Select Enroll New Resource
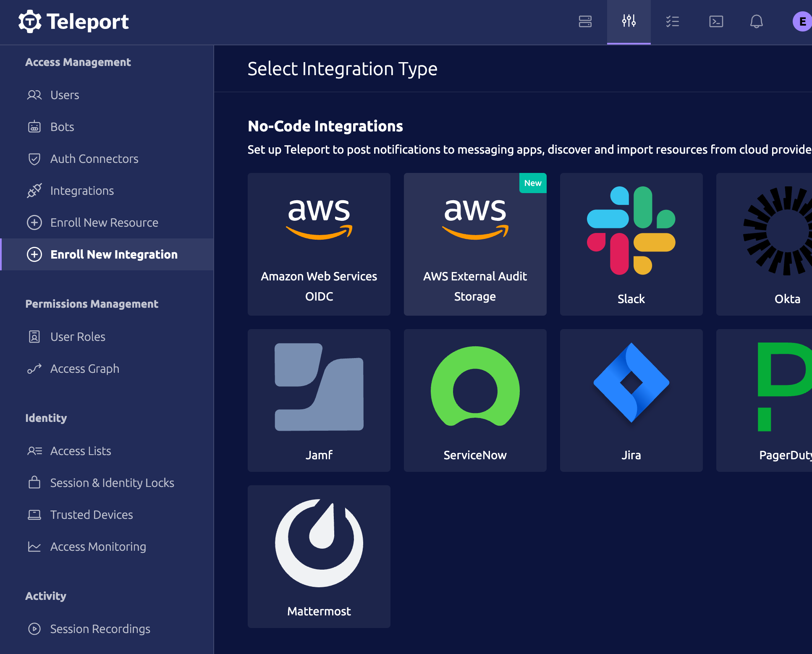This screenshot has width=812, height=654. (x=104, y=222)
